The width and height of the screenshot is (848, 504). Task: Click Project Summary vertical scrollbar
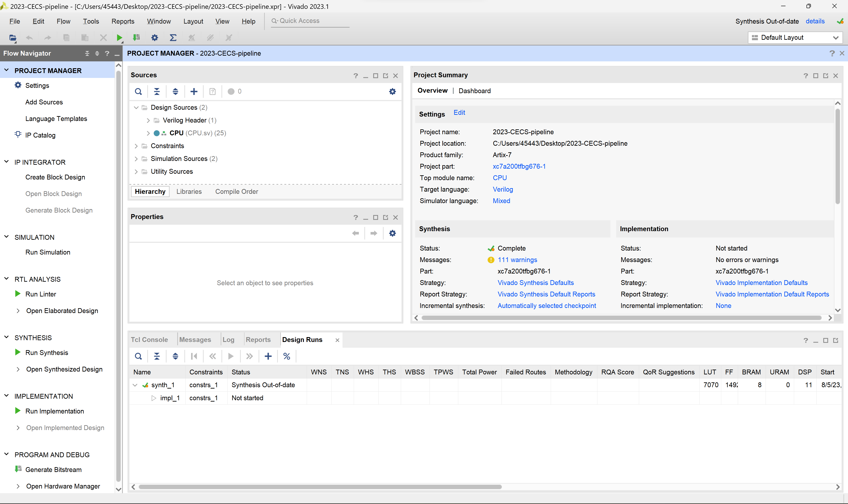837,156
